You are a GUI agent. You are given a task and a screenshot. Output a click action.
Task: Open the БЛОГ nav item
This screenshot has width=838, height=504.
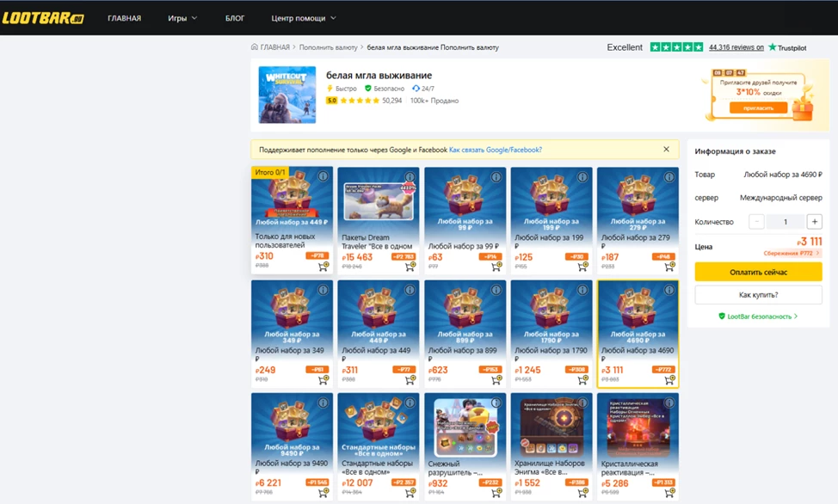[235, 18]
